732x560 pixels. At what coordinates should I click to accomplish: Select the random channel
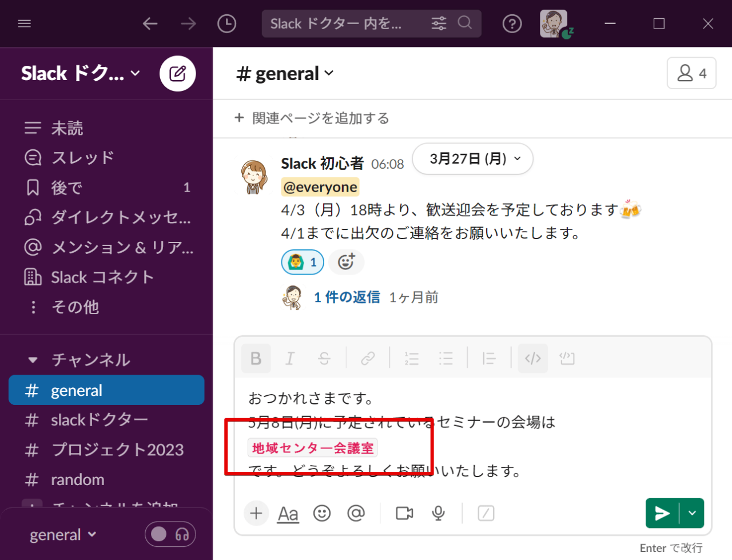pos(106,479)
